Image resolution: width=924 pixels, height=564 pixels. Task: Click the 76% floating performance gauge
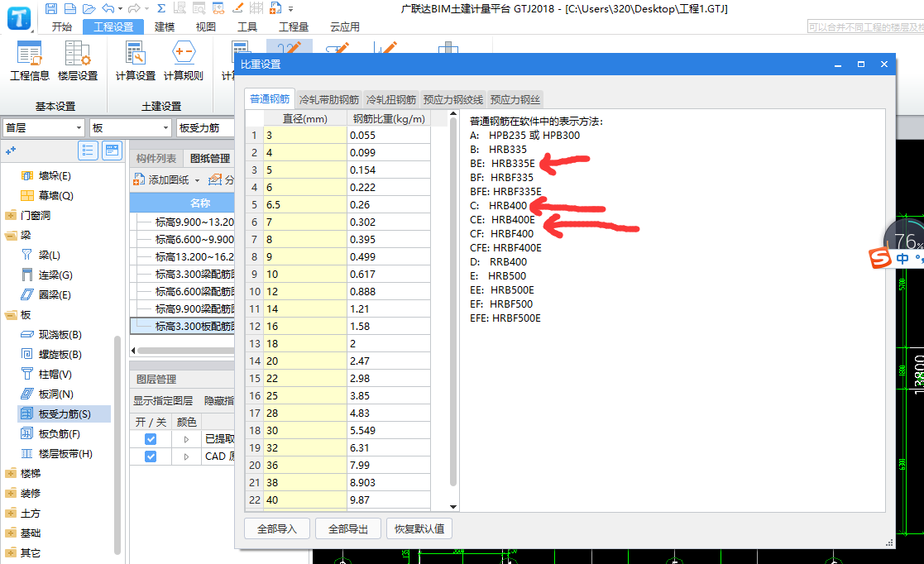pyautogui.click(x=906, y=240)
